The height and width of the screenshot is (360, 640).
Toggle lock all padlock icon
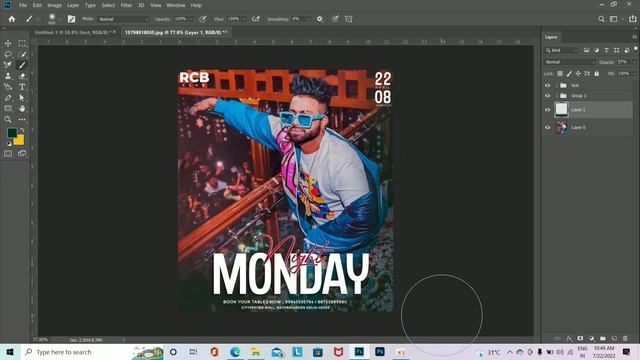pos(597,73)
